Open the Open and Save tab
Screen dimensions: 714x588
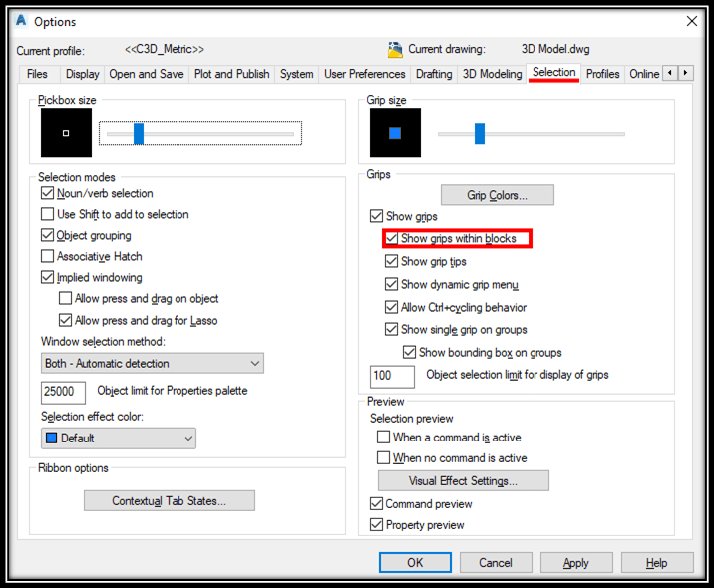pyautogui.click(x=147, y=74)
